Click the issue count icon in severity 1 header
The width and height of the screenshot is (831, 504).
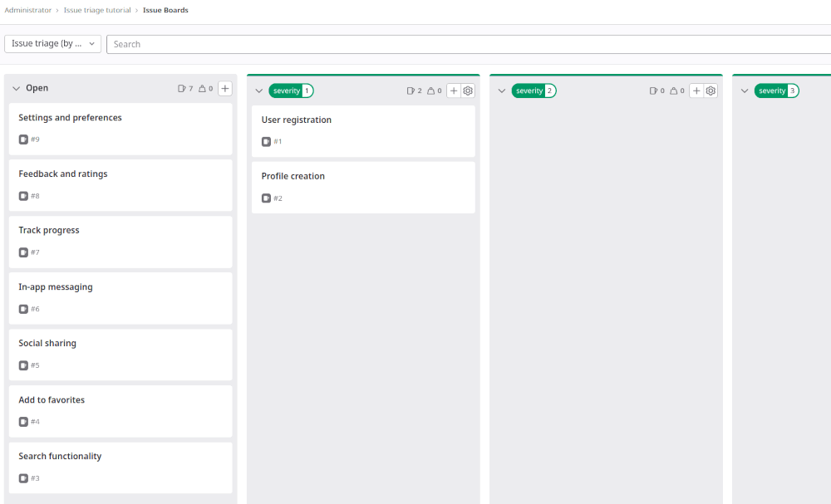(411, 91)
